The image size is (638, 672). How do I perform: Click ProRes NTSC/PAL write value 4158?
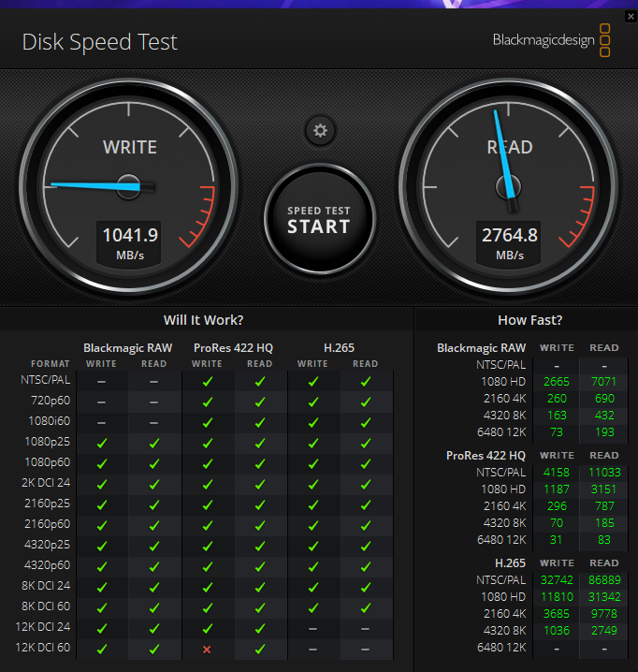click(557, 473)
